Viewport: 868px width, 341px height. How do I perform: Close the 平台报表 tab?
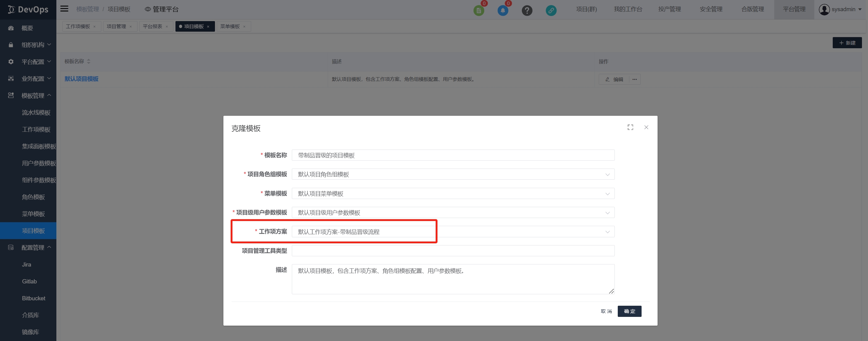coord(167,27)
